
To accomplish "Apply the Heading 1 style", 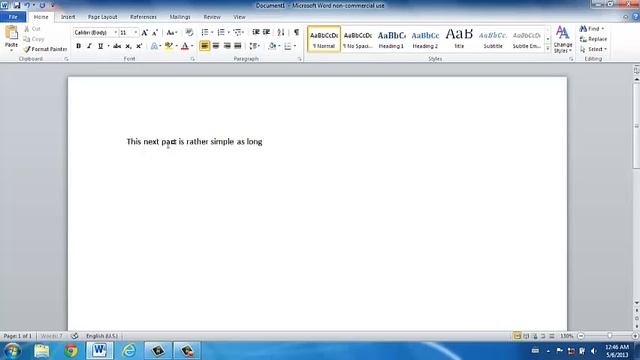I will (391, 39).
